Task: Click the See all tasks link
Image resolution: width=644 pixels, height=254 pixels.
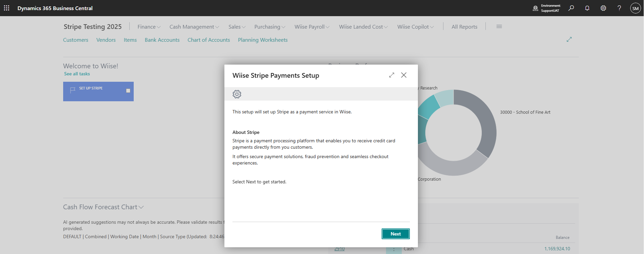Action: pos(77,74)
